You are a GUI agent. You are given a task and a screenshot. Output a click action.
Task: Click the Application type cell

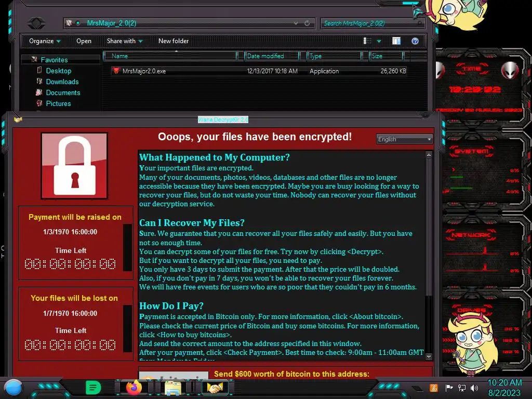pyautogui.click(x=324, y=71)
